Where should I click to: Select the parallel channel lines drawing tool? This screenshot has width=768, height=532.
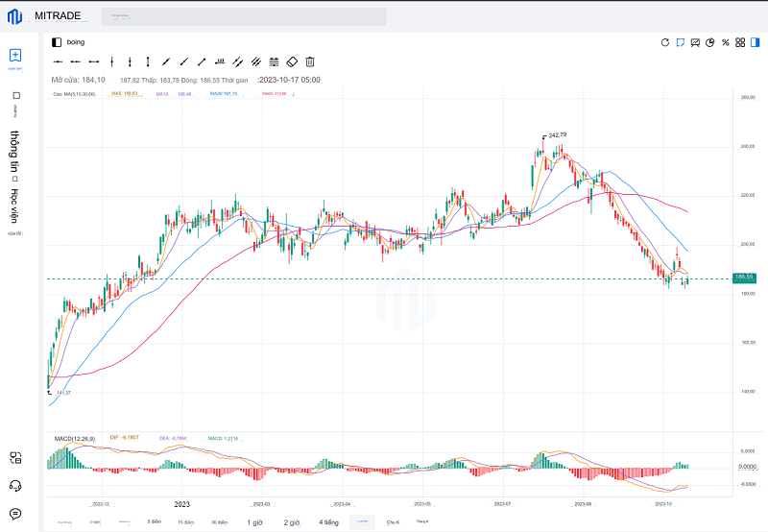(238, 61)
